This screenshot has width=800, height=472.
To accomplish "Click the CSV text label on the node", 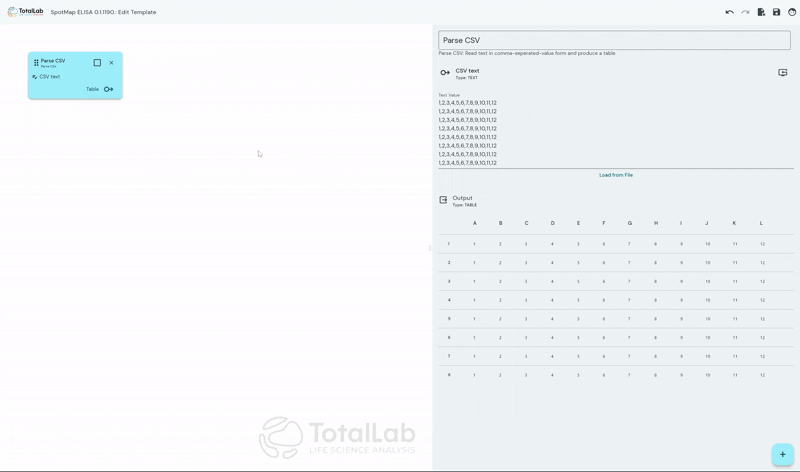I will point(49,77).
